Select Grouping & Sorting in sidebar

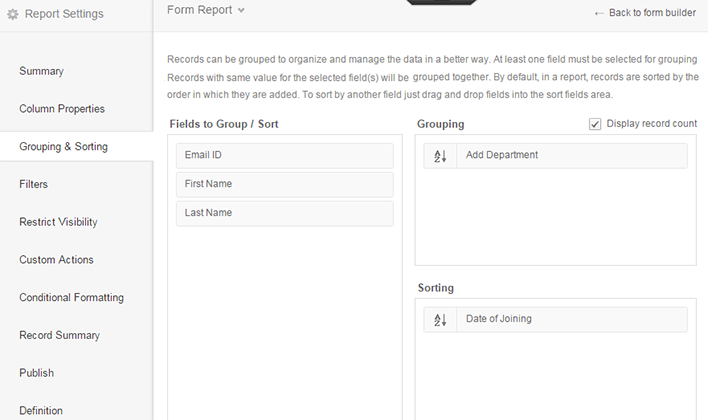tap(63, 147)
